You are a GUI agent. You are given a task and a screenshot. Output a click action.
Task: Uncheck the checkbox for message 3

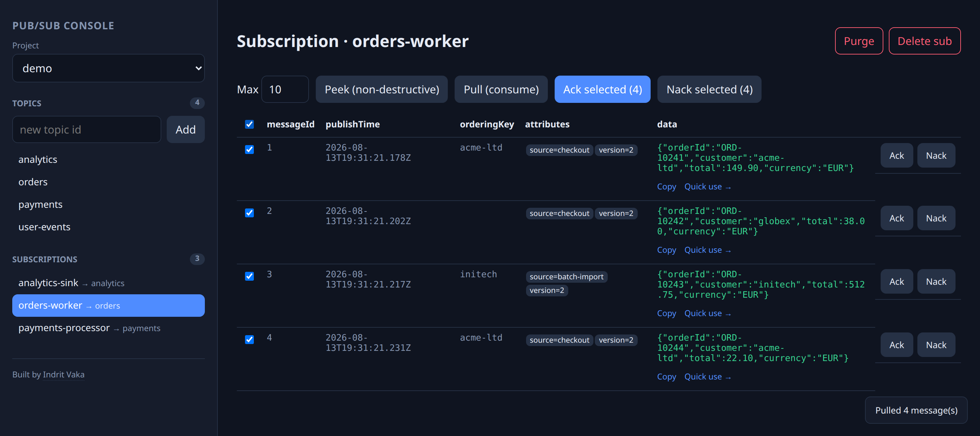coord(249,276)
